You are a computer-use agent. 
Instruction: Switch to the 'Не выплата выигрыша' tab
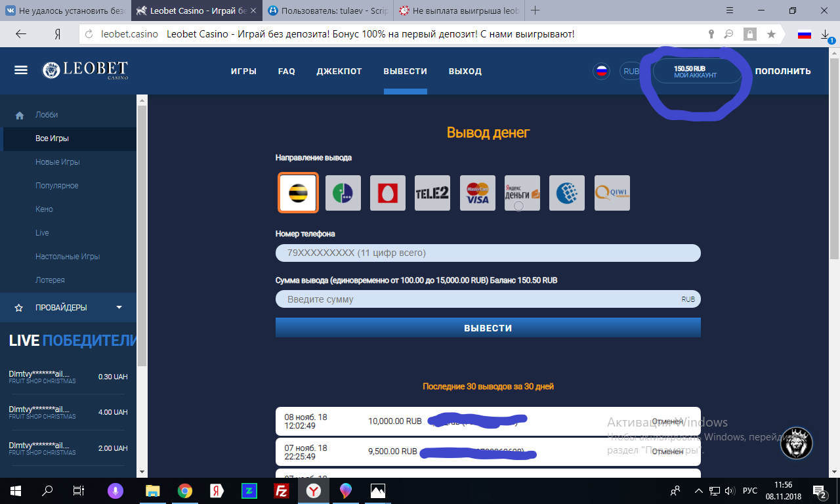tap(459, 10)
